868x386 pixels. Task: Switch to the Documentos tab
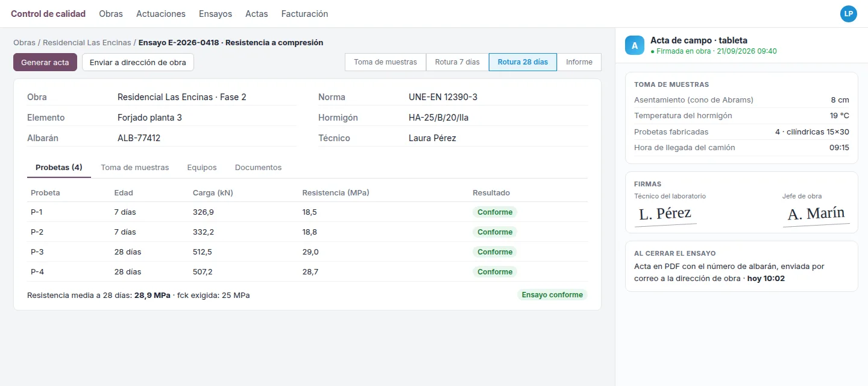(259, 168)
